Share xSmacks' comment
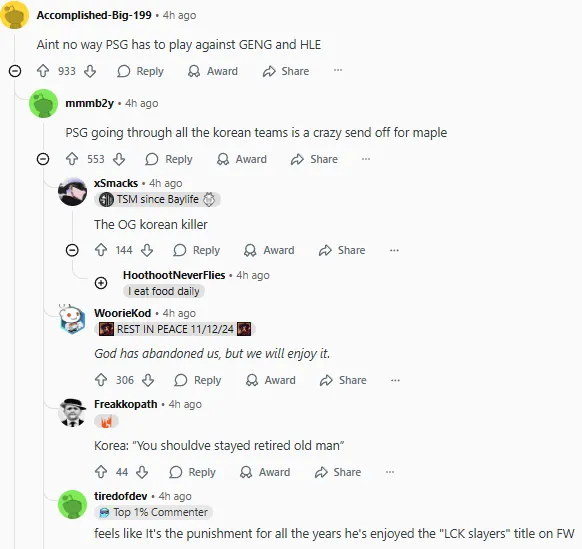Image resolution: width=582 pixels, height=549 pixels. [x=342, y=250]
